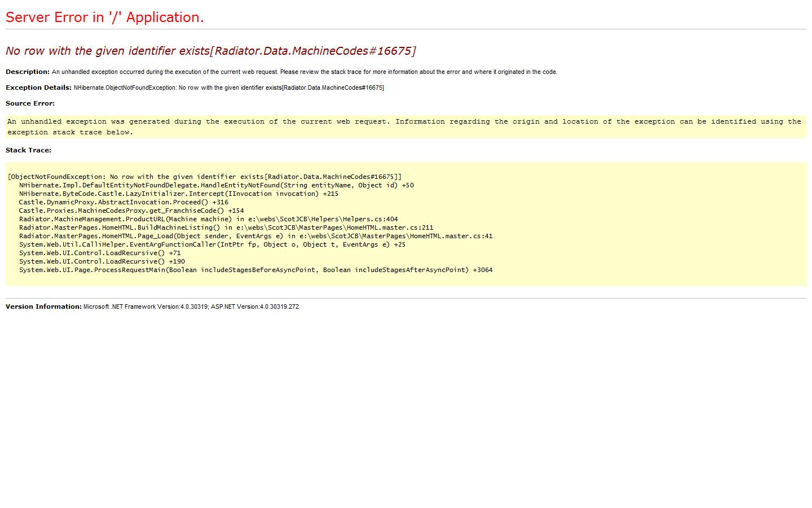The image size is (812, 508).
Task: Click the CalliHelper.EventArgFunctionCaller stack trace line
Action: coord(212,244)
